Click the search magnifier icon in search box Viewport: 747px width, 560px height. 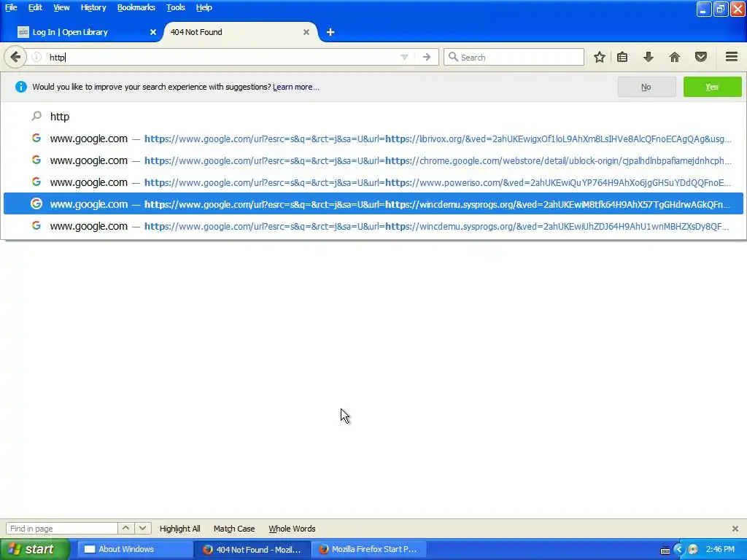tap(454, 57)
